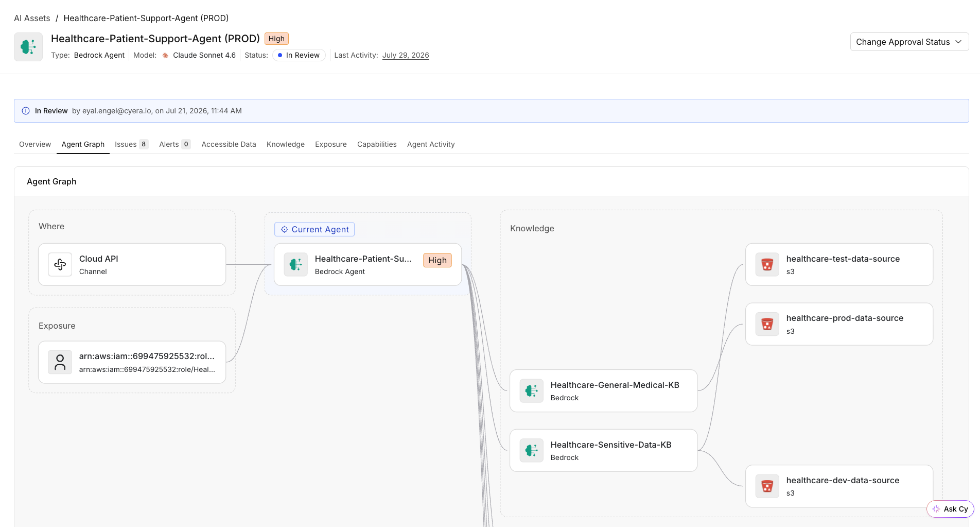980x527 pixels.
Task: Click the Exposure group label in the graph
Action: pyautogui.click(x=57, y=326)
